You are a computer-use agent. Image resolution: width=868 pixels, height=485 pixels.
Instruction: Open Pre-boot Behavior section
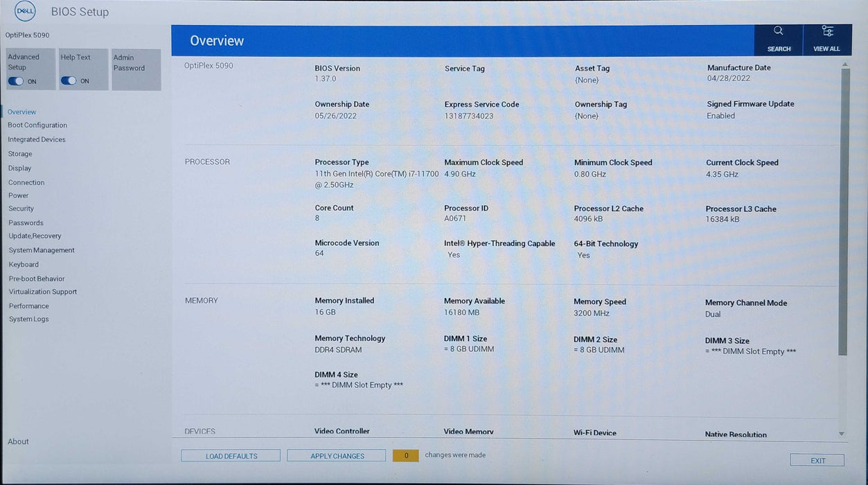[x=37, y=279]
